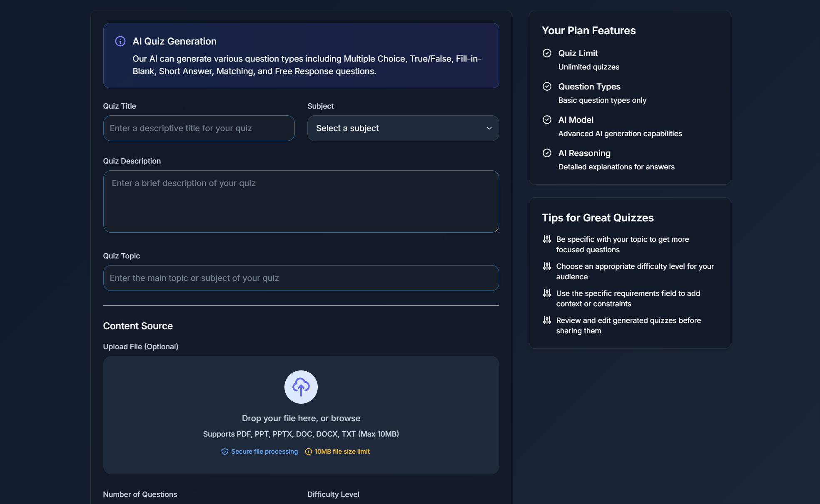Click the chevron on the Subject selector
This screenshot has width=820, height=504.
pos(489,128)
